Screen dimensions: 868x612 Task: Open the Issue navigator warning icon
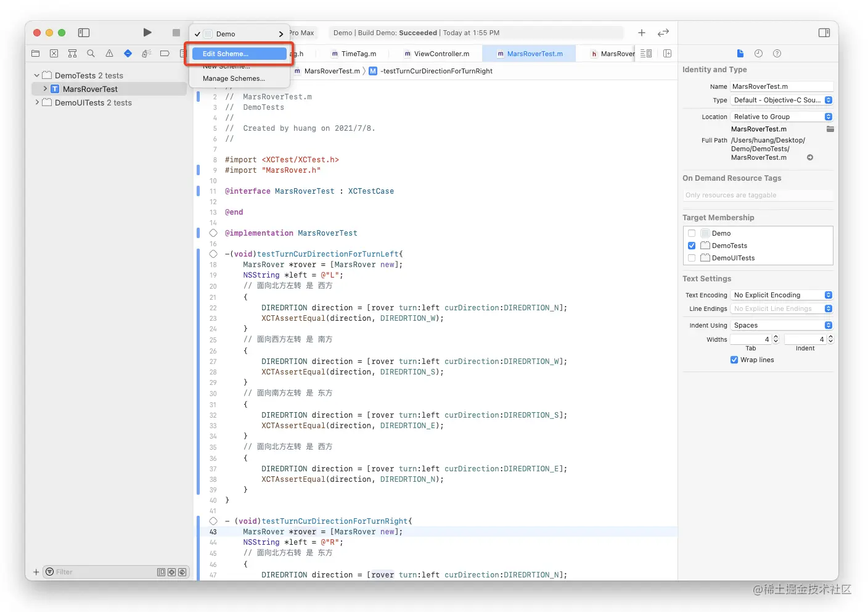pyautogui.click(x=109, y=54)
